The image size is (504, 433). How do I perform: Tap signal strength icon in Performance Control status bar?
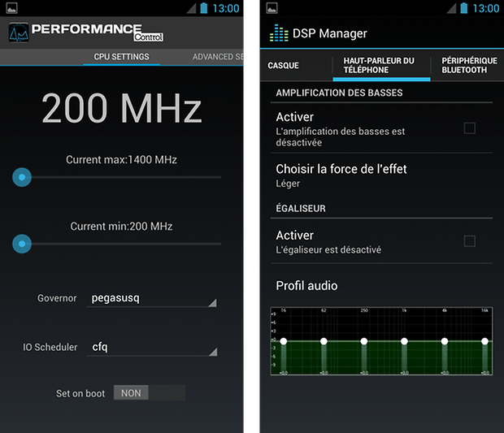pos(192,8)
